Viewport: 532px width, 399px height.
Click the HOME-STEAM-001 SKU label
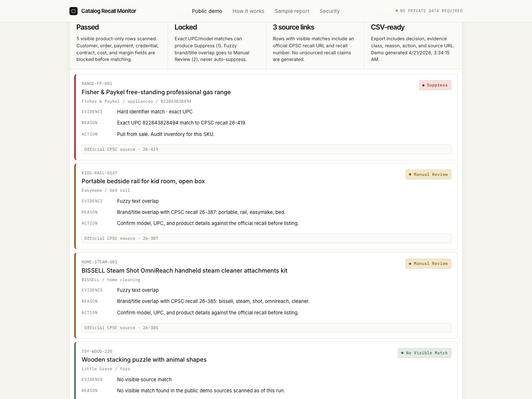99,262
